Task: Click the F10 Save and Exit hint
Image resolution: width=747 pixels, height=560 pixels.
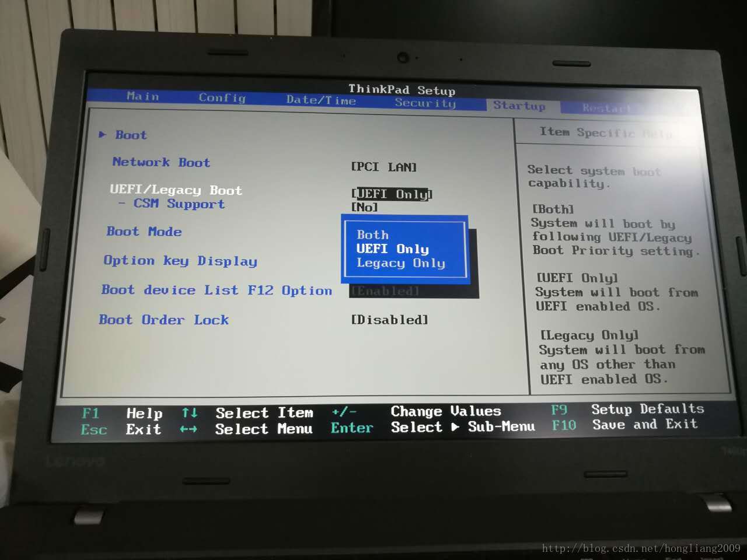Action: pyautogui.click(x=624, y=425)
